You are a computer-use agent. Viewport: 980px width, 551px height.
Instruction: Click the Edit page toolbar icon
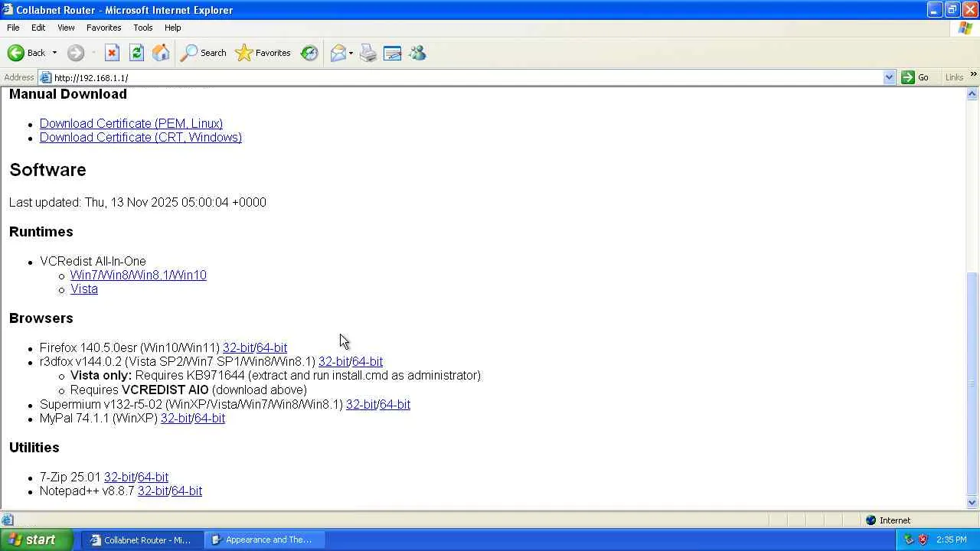click(393, 53)
